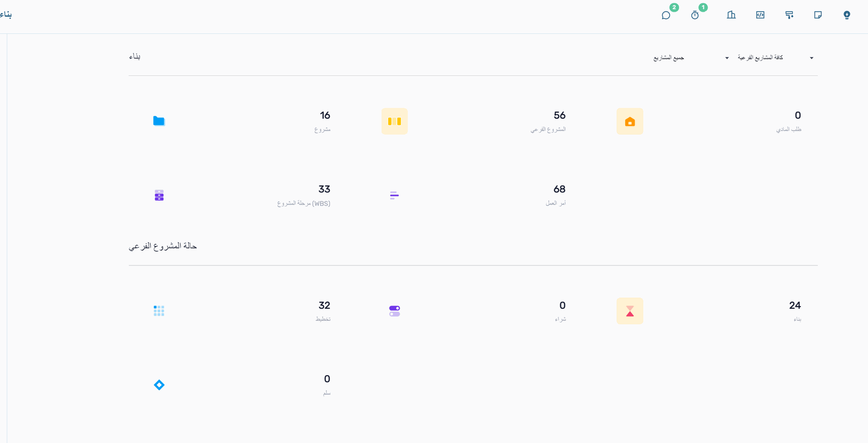Click the code brackets icon
Image resolution: width=868 pixels, height=443 pixels.
(760, 15)
